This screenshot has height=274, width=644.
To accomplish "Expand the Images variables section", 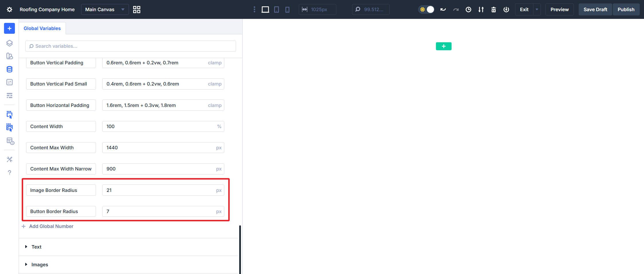I will pos(39,264).
